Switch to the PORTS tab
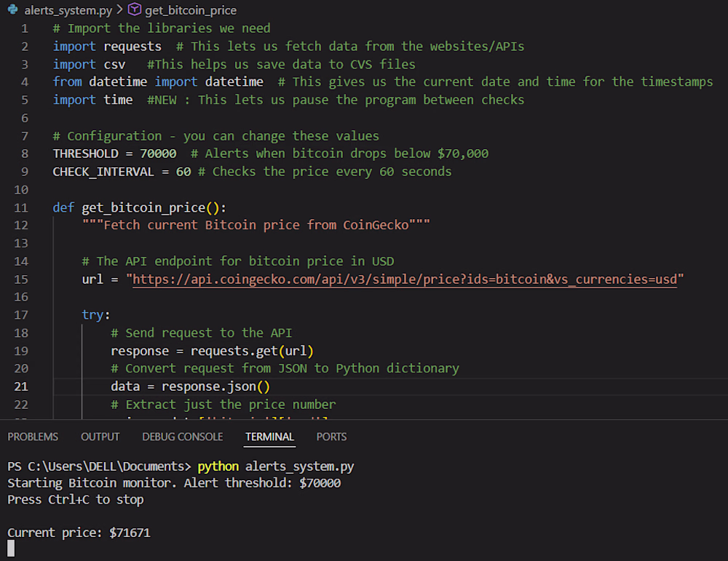 [x=331, y=437]
